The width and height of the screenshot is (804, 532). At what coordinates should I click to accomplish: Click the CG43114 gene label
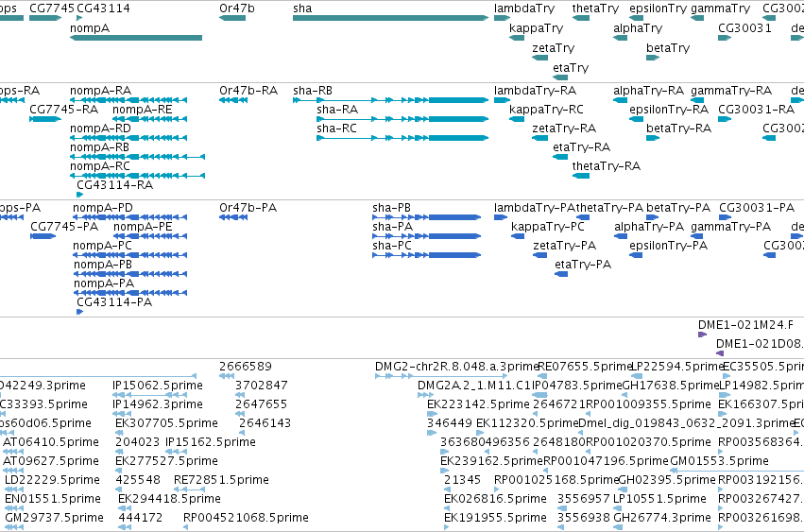(x=103, y=9)
